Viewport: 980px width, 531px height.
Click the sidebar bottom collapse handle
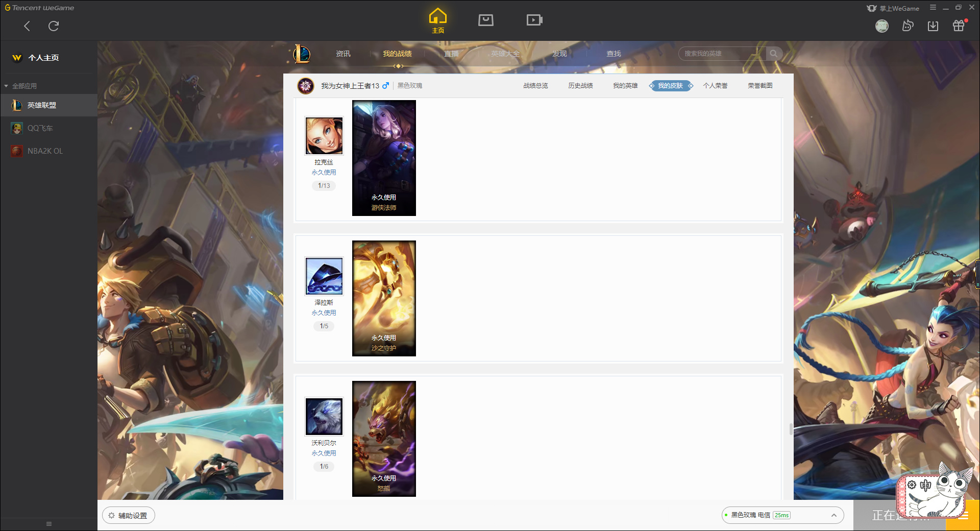tap(49, 524)
